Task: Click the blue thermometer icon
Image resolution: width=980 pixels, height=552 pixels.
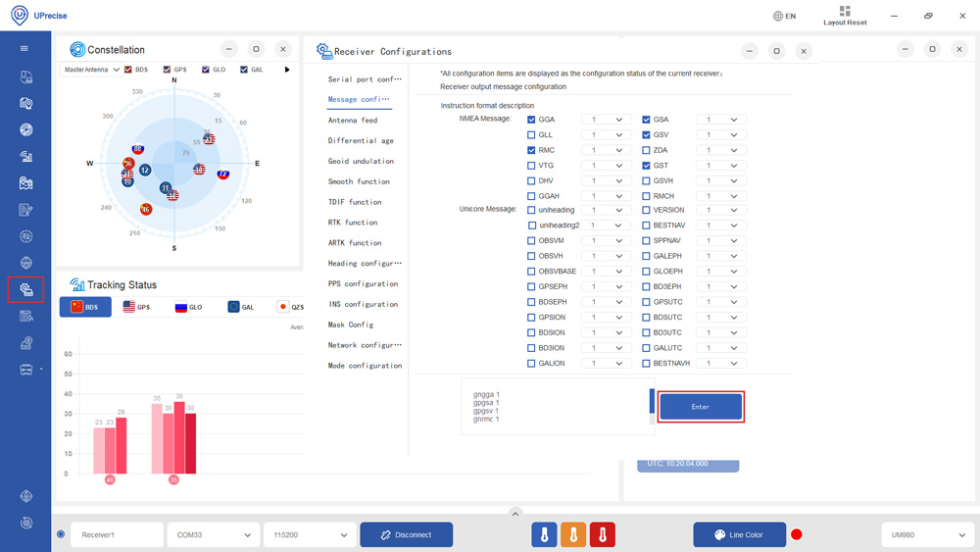Action: 544,534
